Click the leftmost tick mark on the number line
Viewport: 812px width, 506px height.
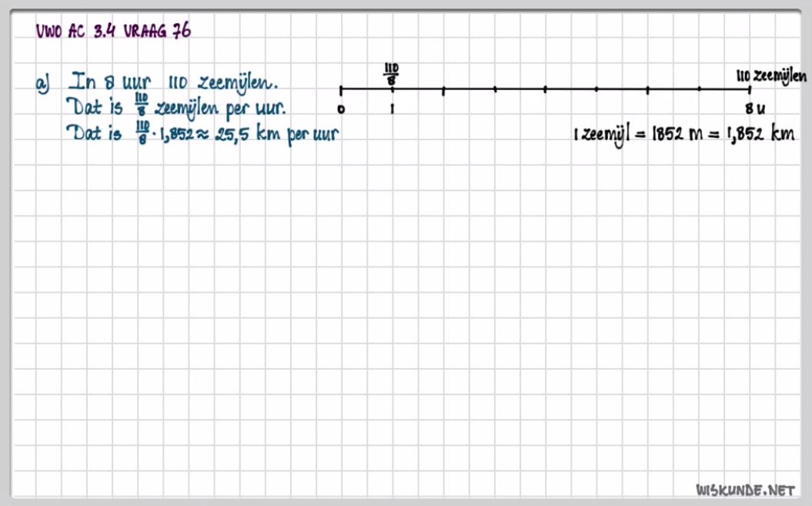click(x=341, y=89)
